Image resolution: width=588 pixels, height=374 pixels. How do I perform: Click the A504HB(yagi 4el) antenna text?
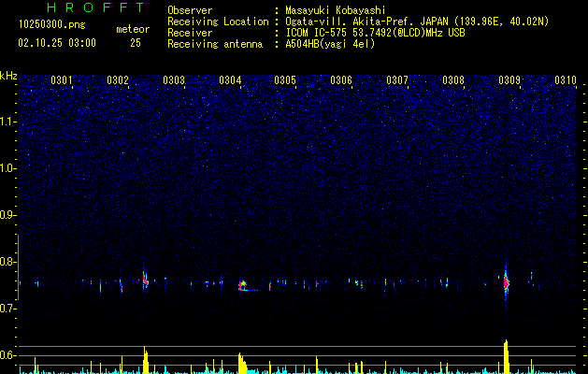point(330,44)
